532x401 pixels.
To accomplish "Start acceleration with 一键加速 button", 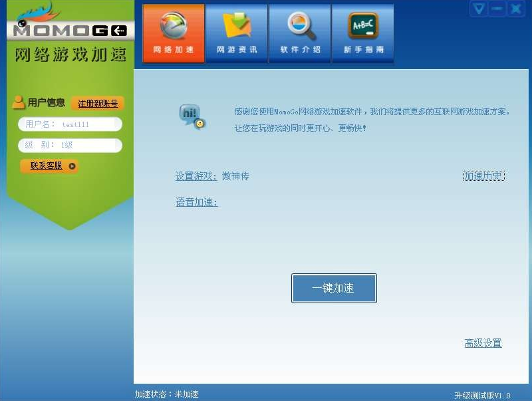I will 334,288.
